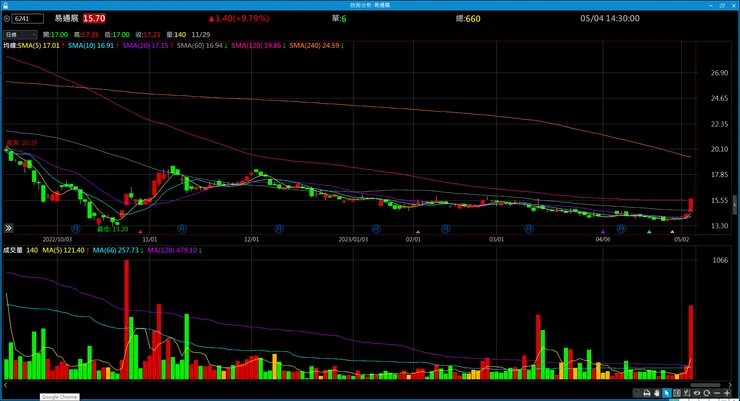Click the magenta triangle marker left of 11/01

pos(140,232)
